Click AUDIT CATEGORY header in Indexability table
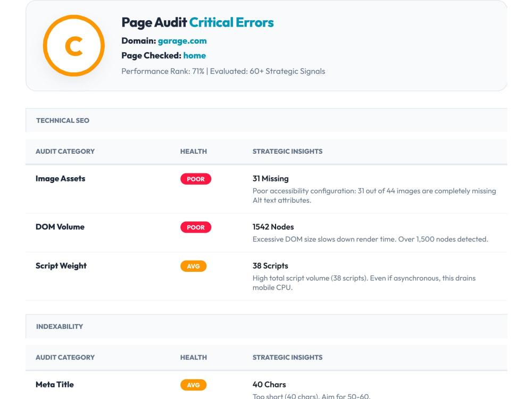The image size is (532, 399). pos(65,358)
